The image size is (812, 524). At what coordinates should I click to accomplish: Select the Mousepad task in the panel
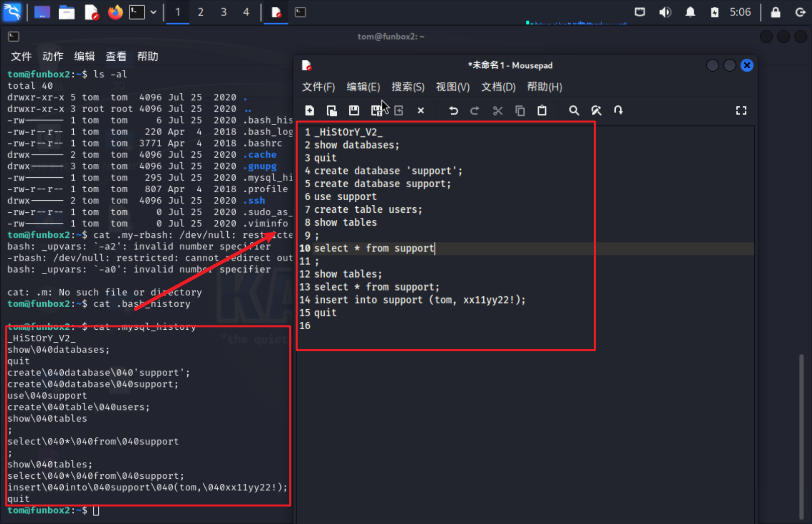click(276, 12)
